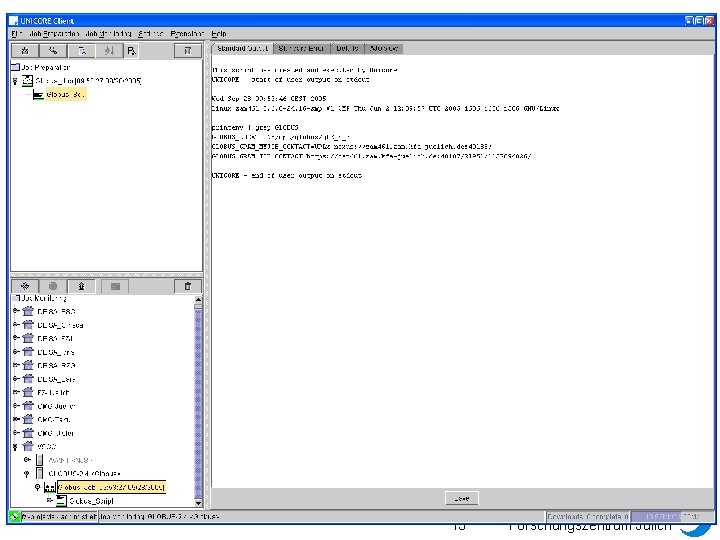720x540 pixels.
Task: Open the Extensions menu
Action: point(187,34)
